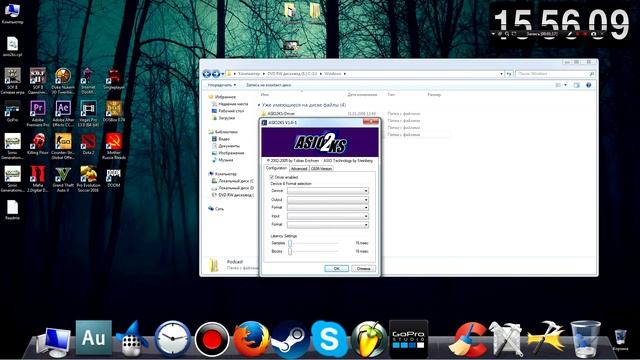Switch to the Advanced tab
The width and height of the screenshot is (640, 360).
point(299,169)
